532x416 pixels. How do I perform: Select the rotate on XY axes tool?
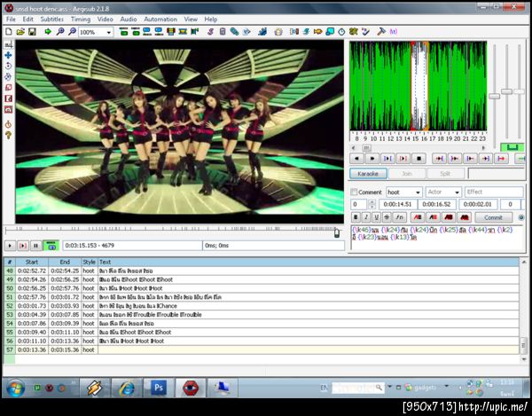point(9,76)
